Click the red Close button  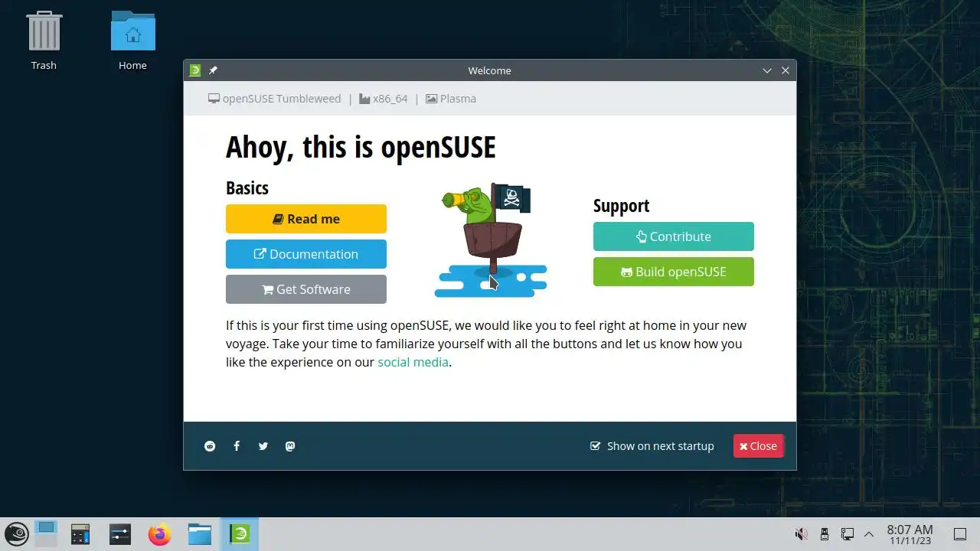click(x=758, y=446)
